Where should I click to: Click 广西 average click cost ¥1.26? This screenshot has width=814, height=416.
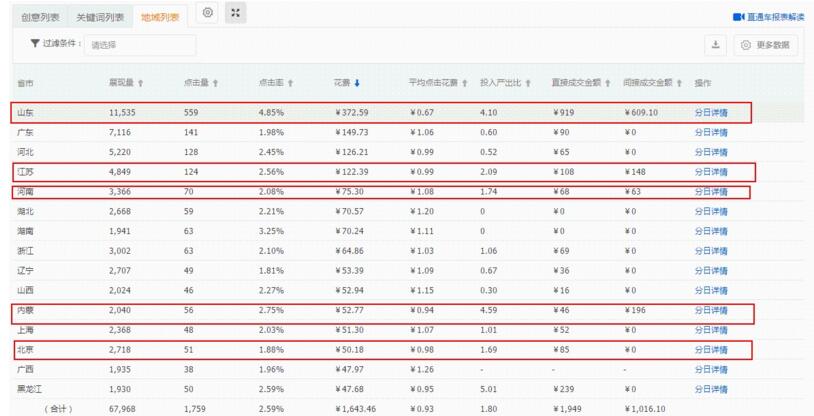tap(421, 369)
